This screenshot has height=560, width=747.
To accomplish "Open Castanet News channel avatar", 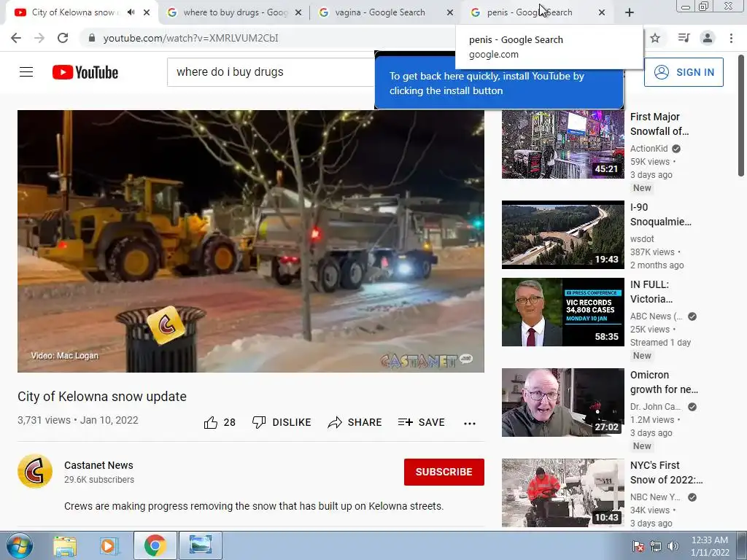I will [35, 472].
